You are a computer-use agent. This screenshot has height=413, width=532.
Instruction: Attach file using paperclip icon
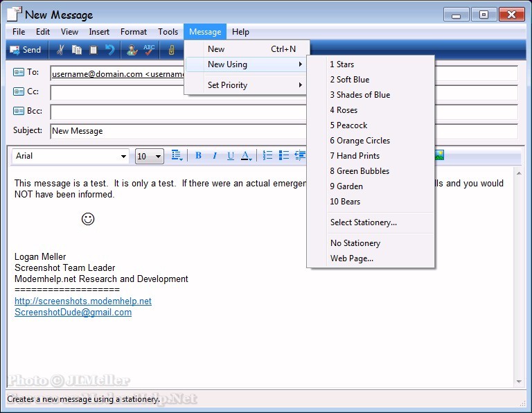(170, 50)
